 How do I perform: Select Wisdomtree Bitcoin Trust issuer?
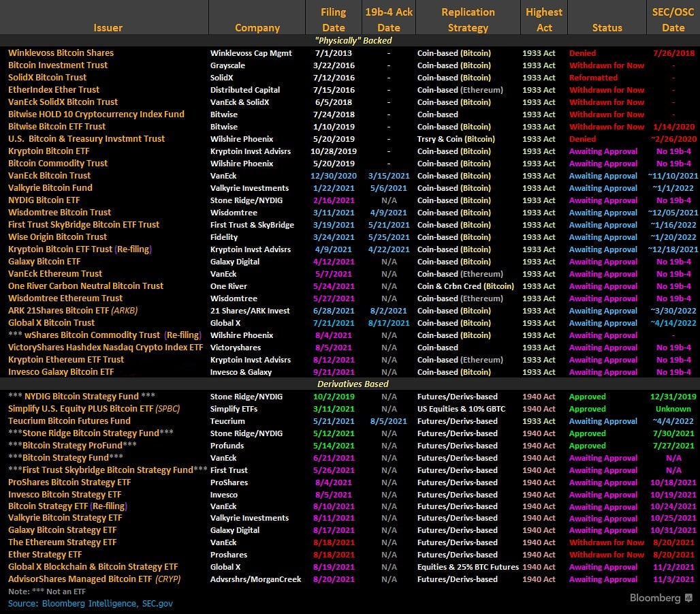pyautogui.click(x=59, y=212)
